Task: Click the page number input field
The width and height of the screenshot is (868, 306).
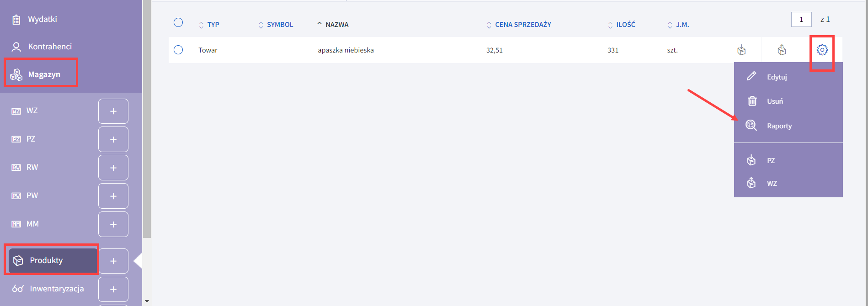Action: tap(801, 20)
